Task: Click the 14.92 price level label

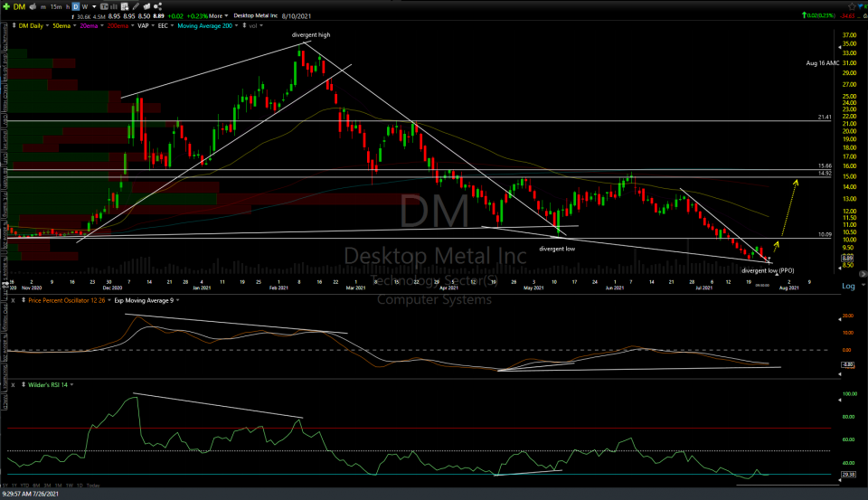Action: (825, 173)
